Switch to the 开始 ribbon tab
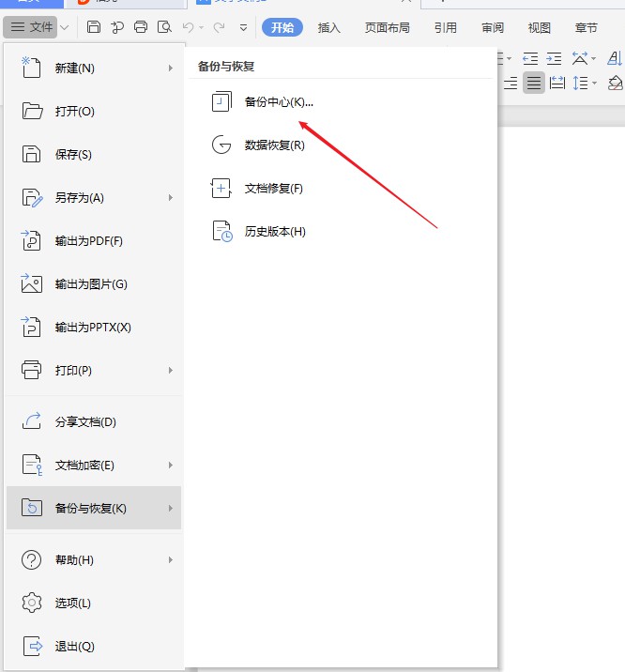The height and width of the screenshot is (672, 625). coord(282,27)
